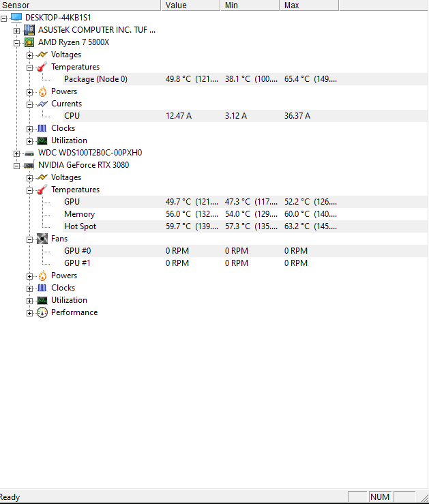Select the CPU current row
The width and height of the screenshot is (429, 504).
pyautogui.click(x=245, y=116)
